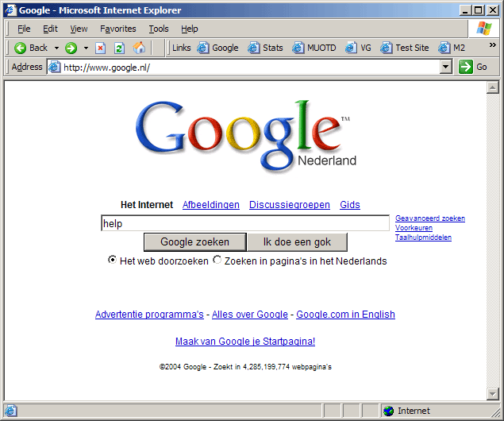Screen dimensions: 504x421
Task: Open the 'Afbeeldingen' link
Action: pos(211,205)
